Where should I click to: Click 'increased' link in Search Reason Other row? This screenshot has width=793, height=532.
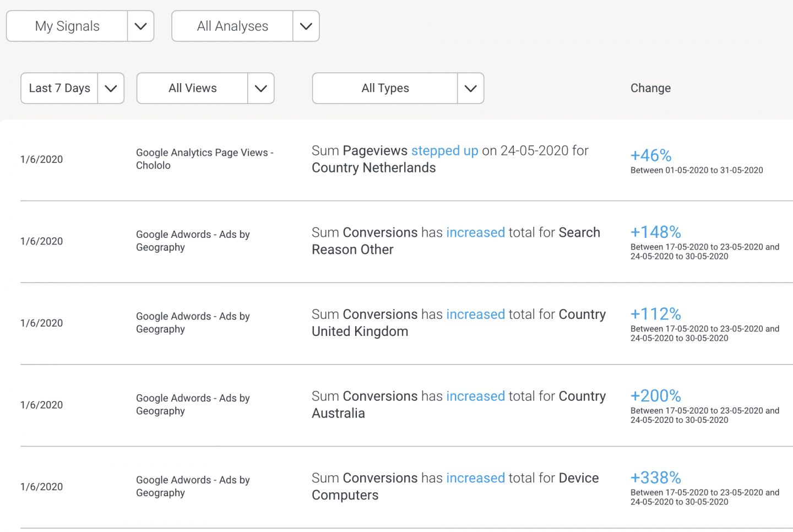[475, 232]
